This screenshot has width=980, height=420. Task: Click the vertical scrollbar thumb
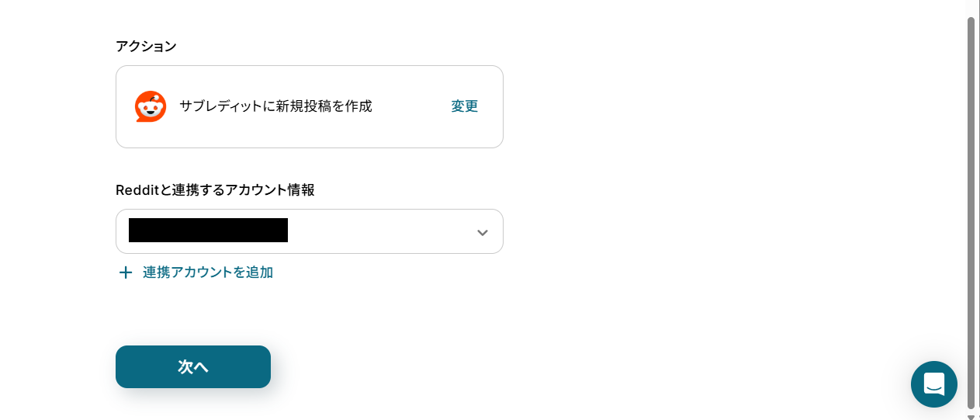pos(971,210)
